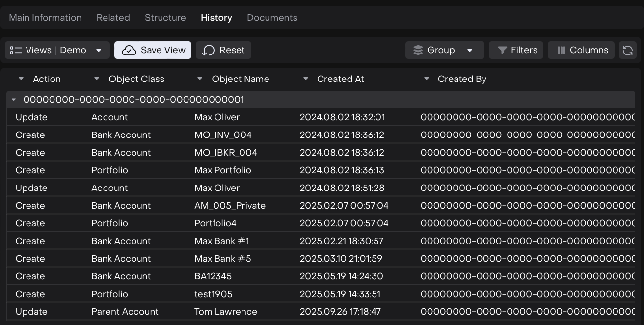This screenshot has width=644, height=325.
Task: Switch to the Main Information tab
Action: [x=45, y=18]
